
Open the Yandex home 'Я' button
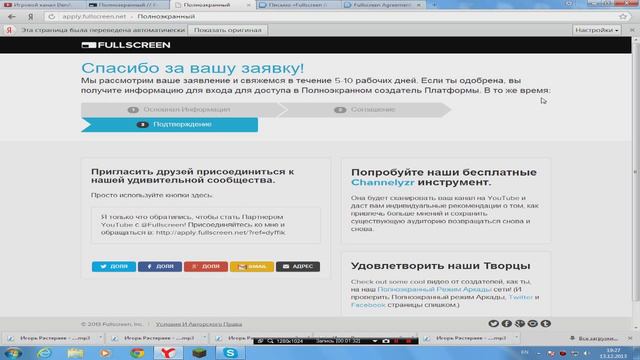click(x=31, y=17)
